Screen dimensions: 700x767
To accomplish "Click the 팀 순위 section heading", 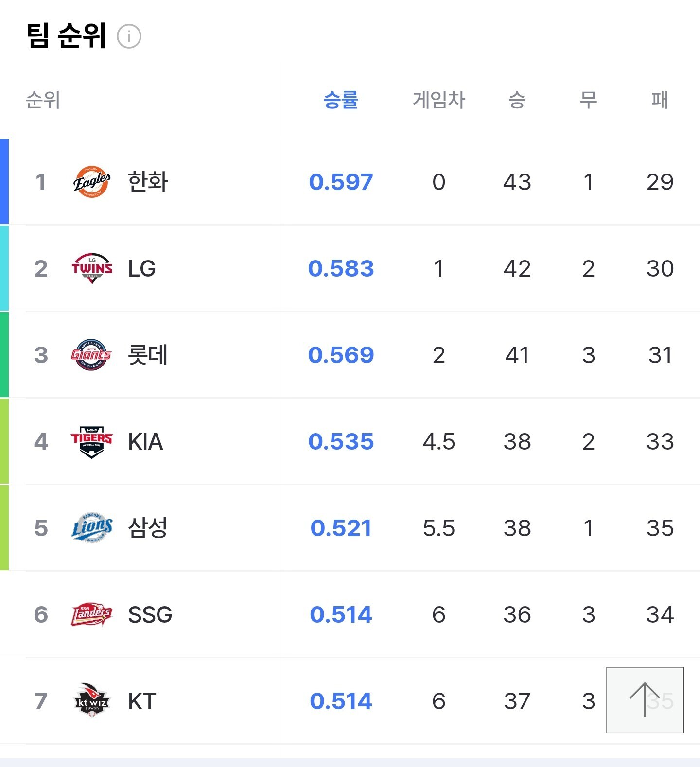I will [x=66, y=35].
